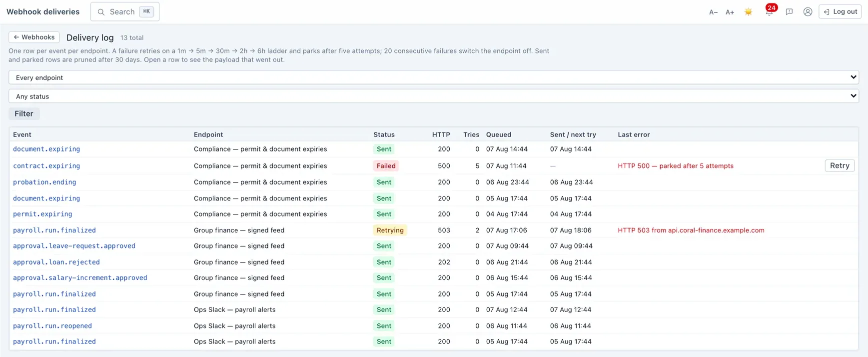Go back to Webhooks

34,37
